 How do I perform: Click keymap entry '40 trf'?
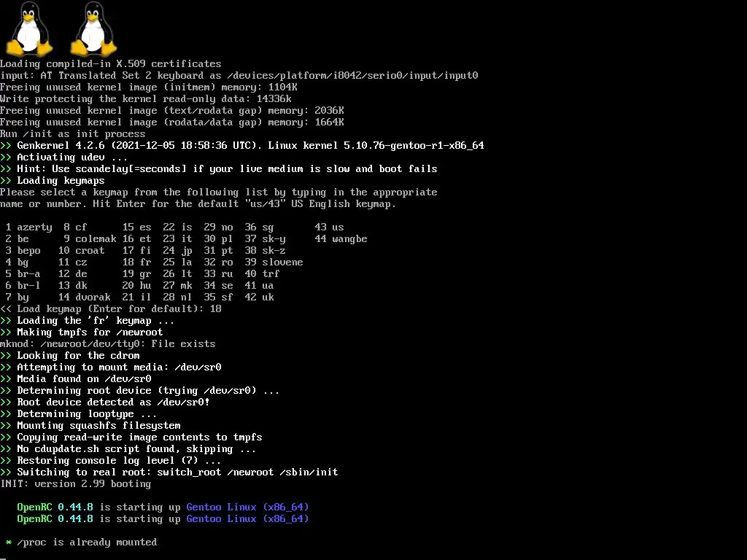tap(262, 274)
